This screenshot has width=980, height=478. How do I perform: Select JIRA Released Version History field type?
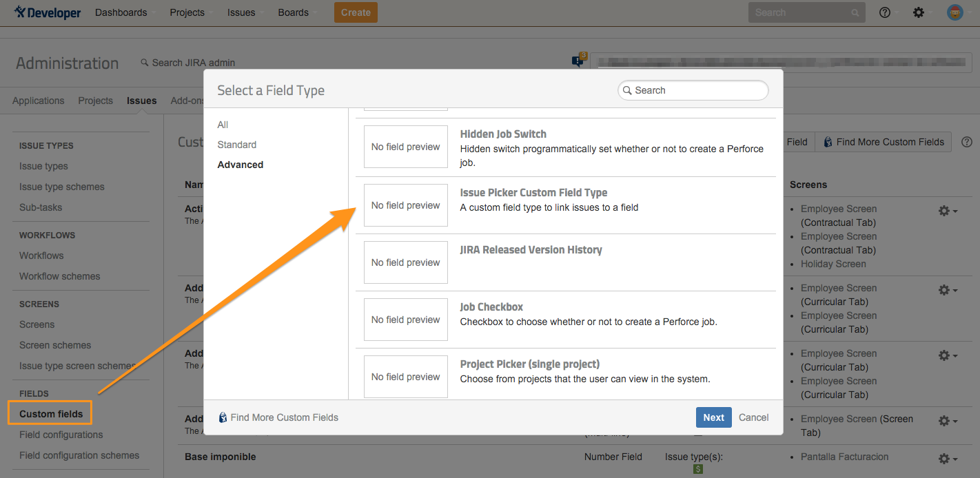[566, 262]
